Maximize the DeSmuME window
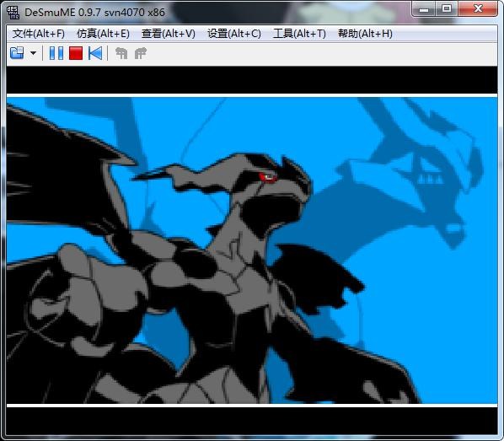The width and height of the screenshot is (504, 441). [447, 9]
